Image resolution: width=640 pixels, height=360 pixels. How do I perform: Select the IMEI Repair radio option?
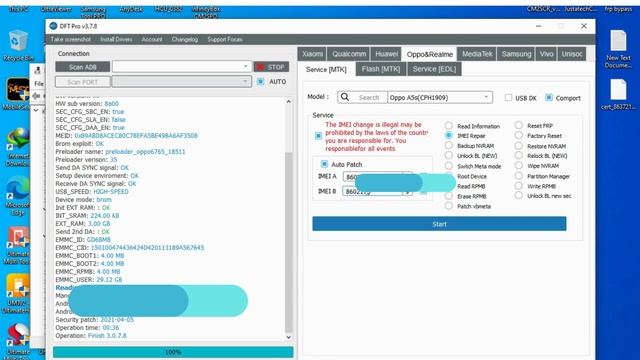click(x=449, y=136)
